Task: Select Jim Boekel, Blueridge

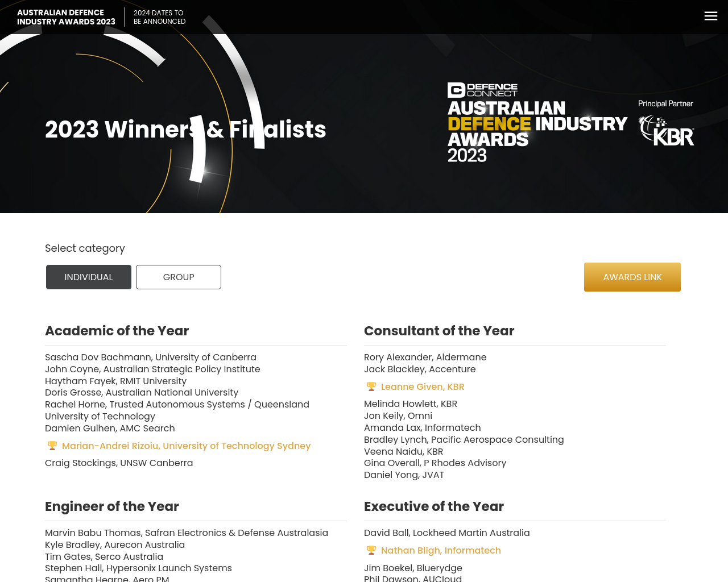Action: point(413,568)
